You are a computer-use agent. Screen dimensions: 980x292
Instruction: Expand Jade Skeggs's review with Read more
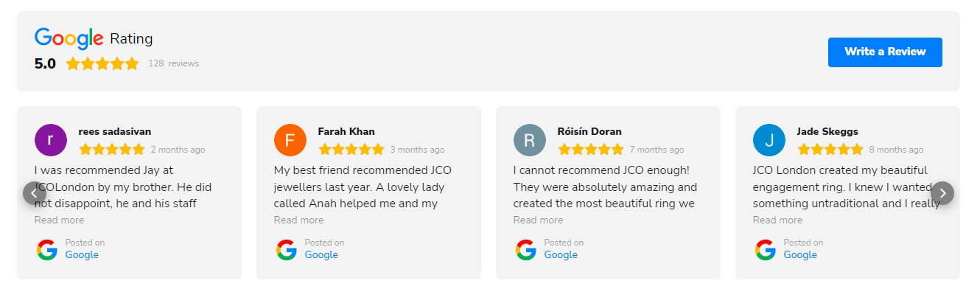coord(777,220)
